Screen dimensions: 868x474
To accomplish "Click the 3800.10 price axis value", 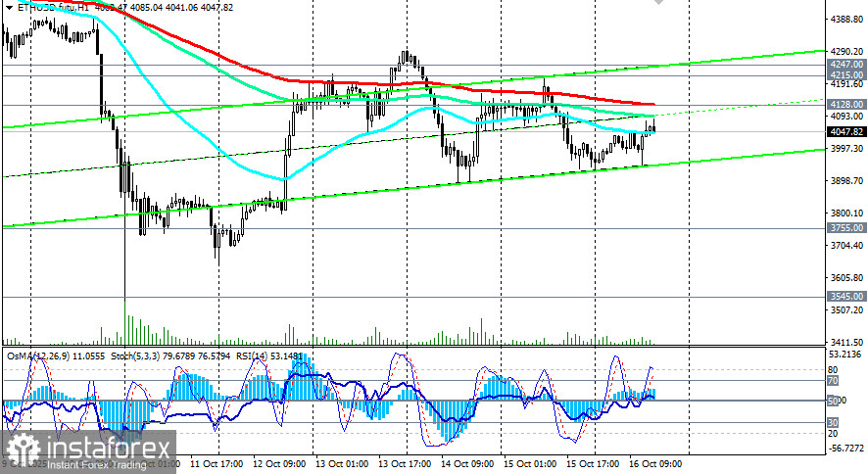I will (847, 213).
